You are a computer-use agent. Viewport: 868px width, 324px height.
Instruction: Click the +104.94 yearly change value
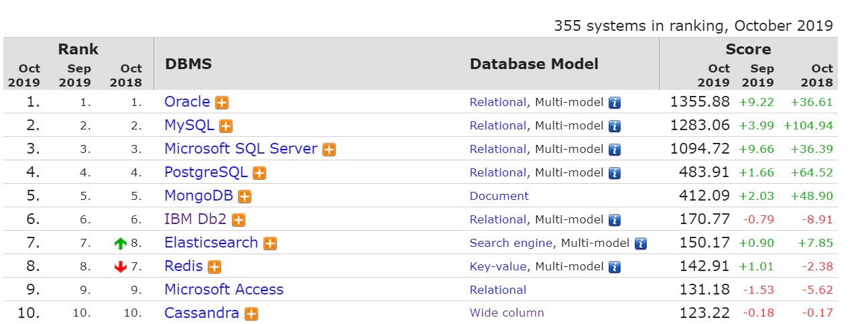click(808, 126)
